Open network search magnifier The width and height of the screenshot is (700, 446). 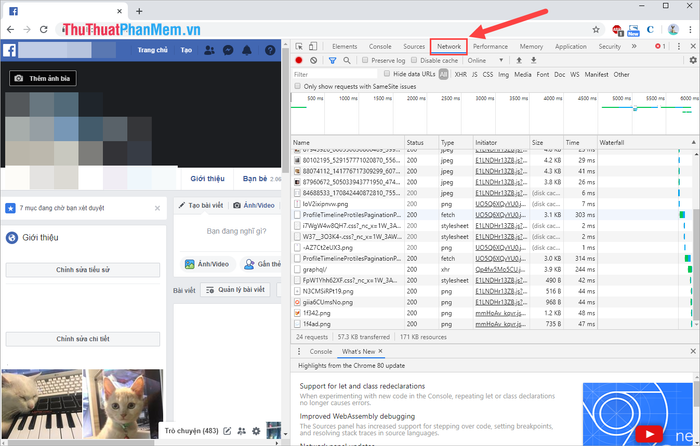tap(347, 60)
